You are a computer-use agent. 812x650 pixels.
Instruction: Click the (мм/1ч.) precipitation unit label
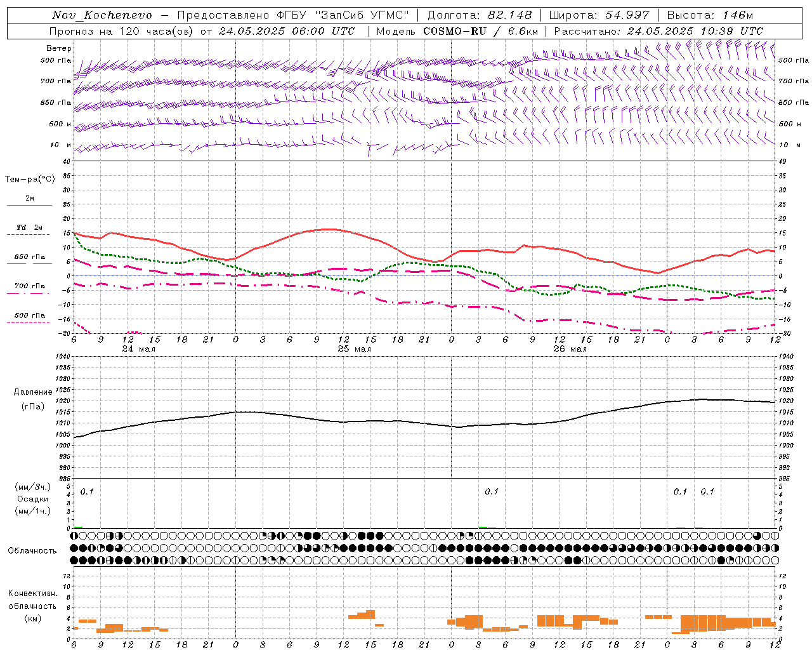[33, 511]
